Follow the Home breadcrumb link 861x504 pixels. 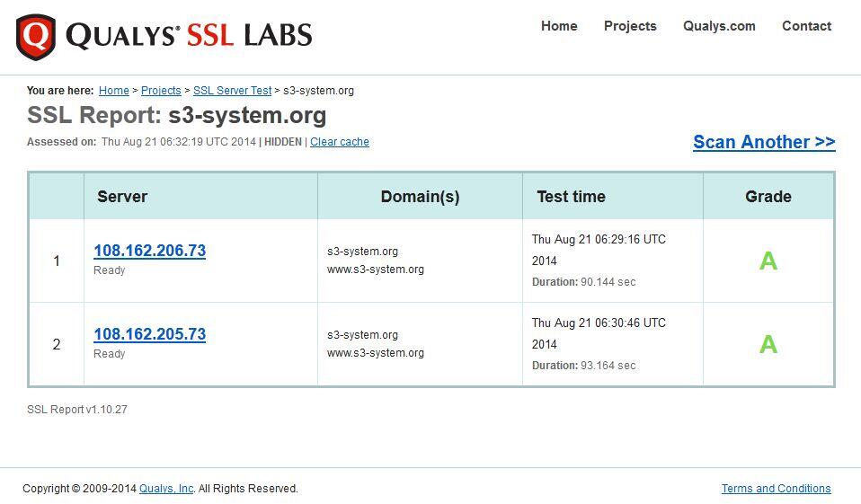point(113,91)
